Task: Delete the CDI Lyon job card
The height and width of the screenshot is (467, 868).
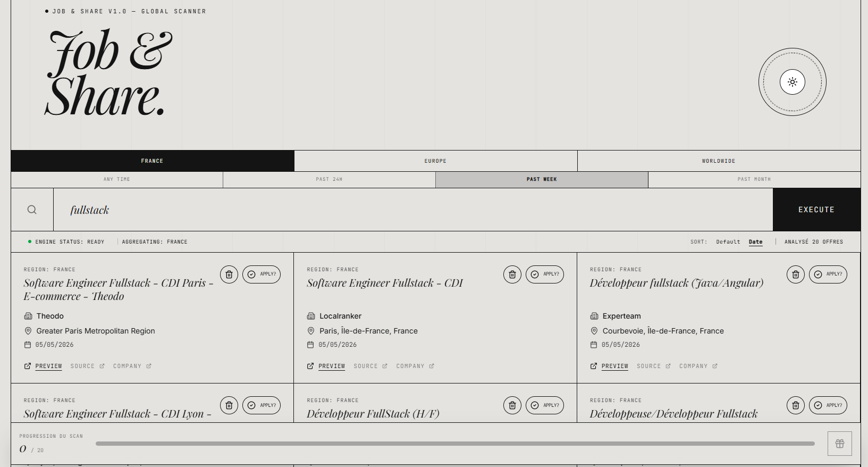Action: point(229,405)
